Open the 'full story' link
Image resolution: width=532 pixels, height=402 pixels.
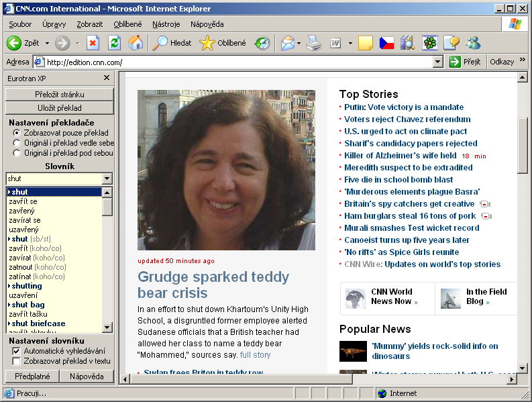(255, 355)
